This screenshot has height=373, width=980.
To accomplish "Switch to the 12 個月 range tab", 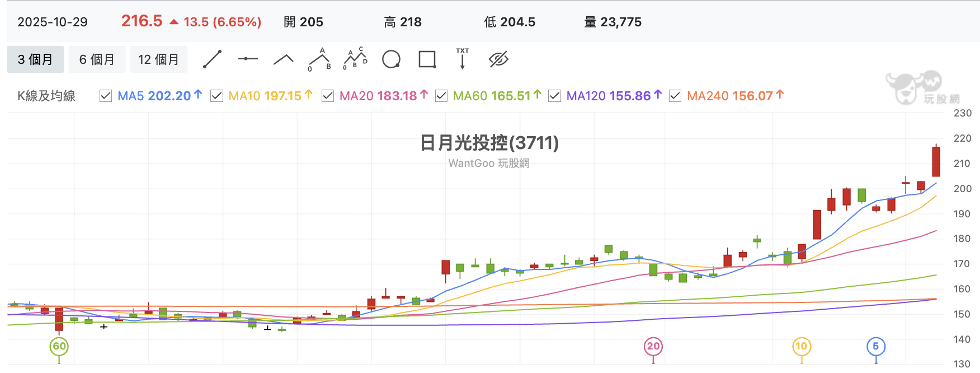I will pyautogui.click(x=159, y=59).
